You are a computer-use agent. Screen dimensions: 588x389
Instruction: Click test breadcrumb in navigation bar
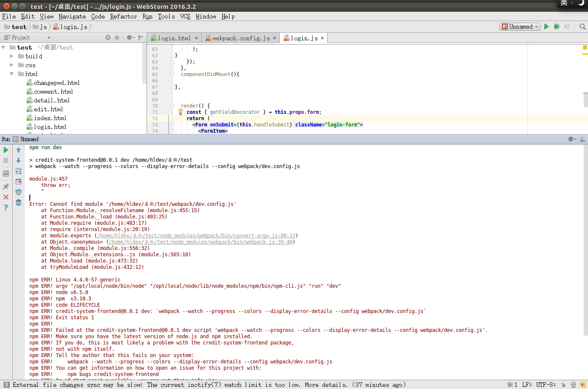coord(16,26)
